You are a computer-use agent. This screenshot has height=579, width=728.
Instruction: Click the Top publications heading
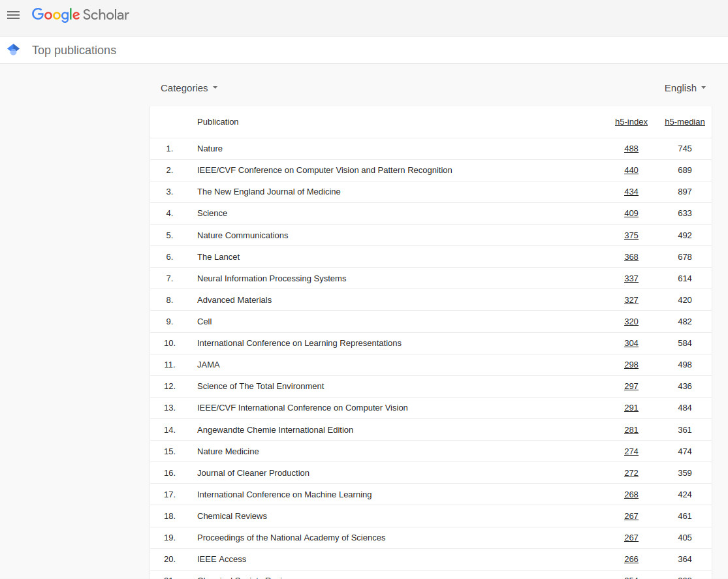pyautogui.click(x=74, y=50)
